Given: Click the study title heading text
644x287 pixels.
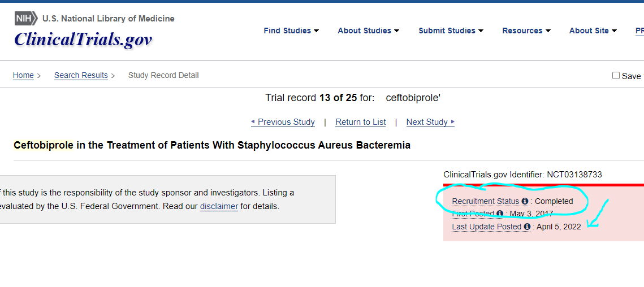Looking at the screenshot, I should [x=212, y=145].
